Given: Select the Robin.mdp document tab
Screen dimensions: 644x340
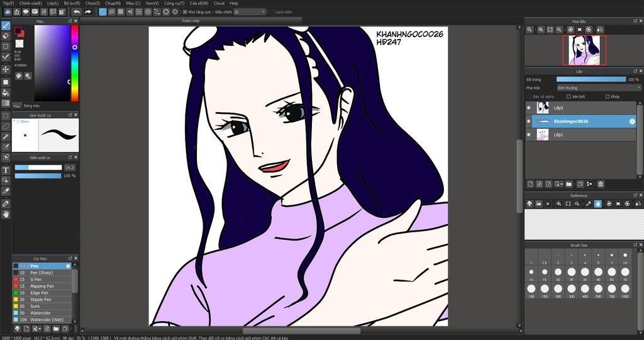Looking at the screenshot, I should 191,20.
